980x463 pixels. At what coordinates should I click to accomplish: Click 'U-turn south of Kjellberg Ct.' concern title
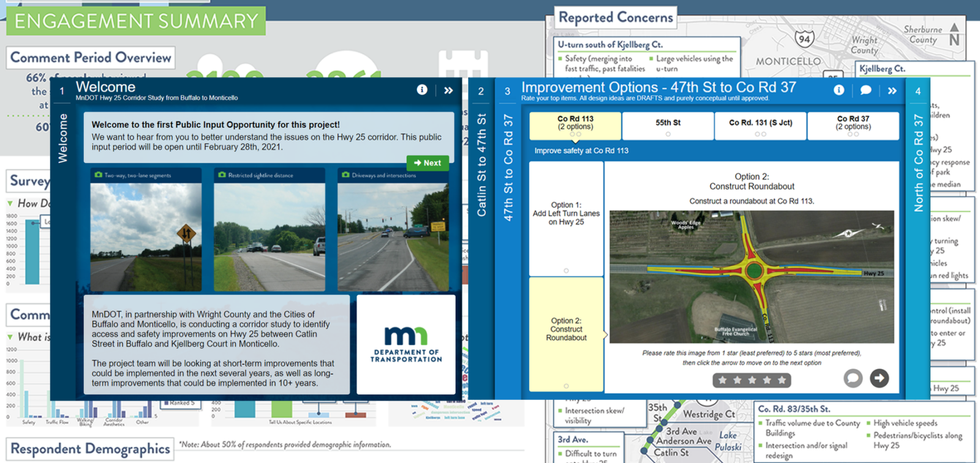click(610, 45)
